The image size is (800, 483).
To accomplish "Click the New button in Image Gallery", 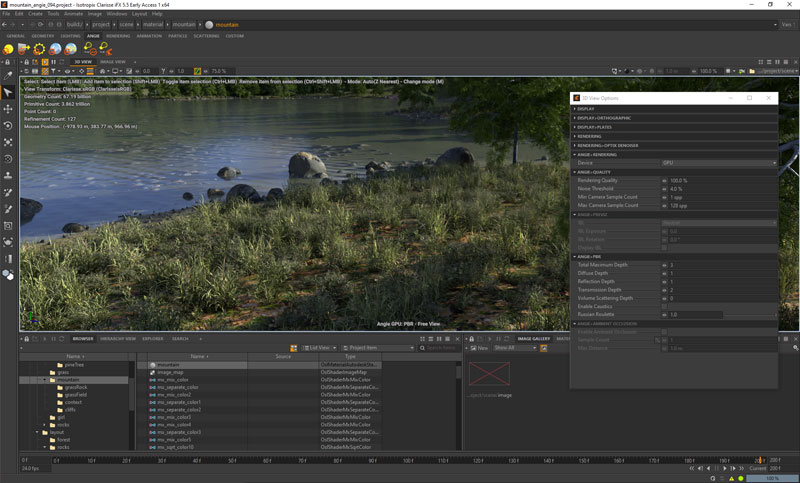I will click(x=478, y=348).
